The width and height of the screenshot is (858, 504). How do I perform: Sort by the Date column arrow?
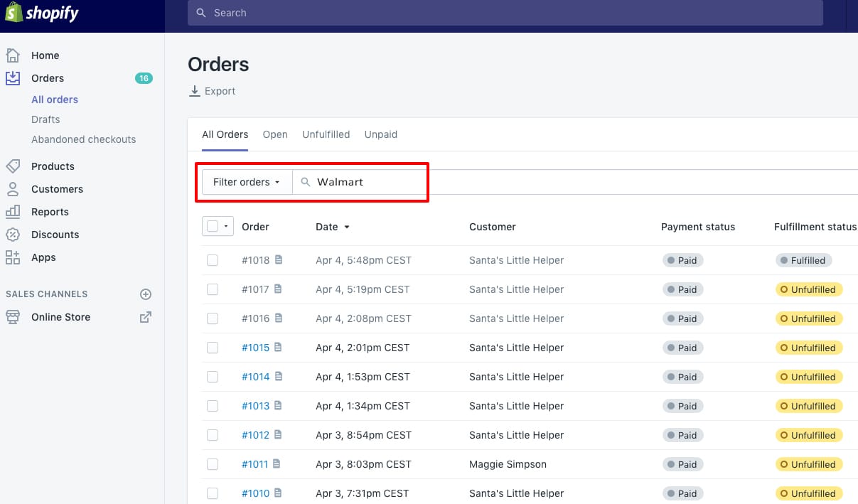click(347, 227)
